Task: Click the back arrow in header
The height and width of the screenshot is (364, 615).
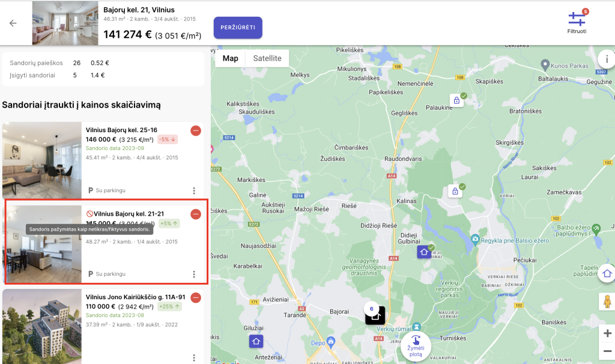Action: click(x=13, y=23)
